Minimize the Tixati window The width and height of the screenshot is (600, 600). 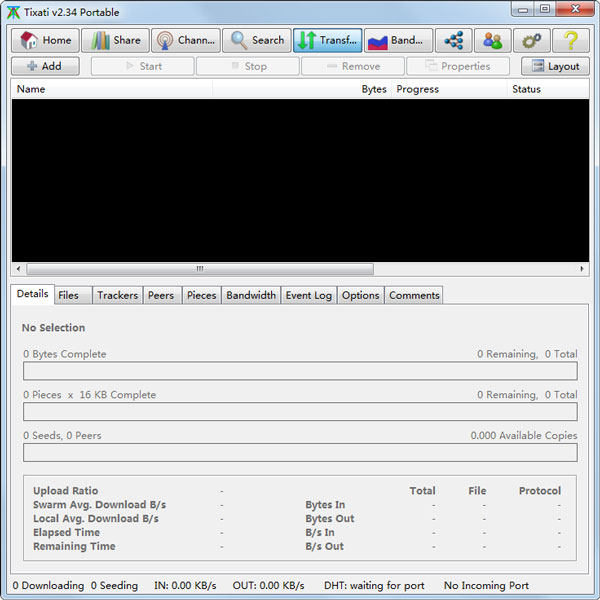coord(523,9)
